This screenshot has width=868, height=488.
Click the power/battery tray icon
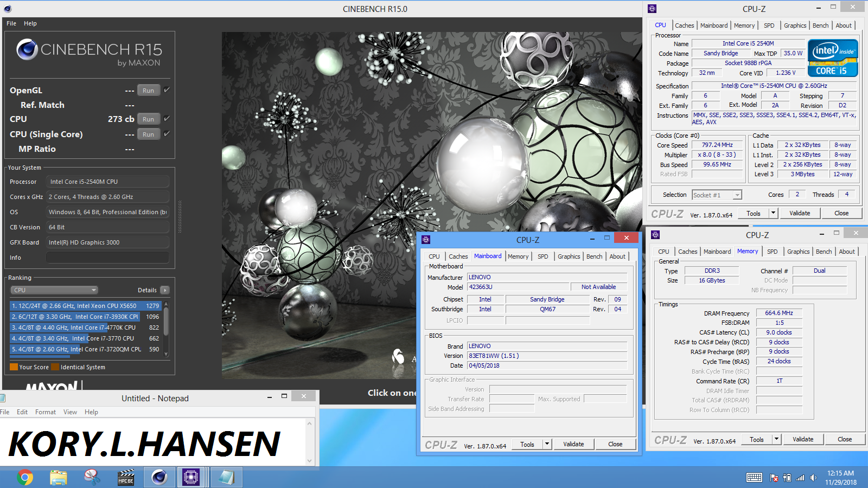pyautogui.click(x=787, y=478)
